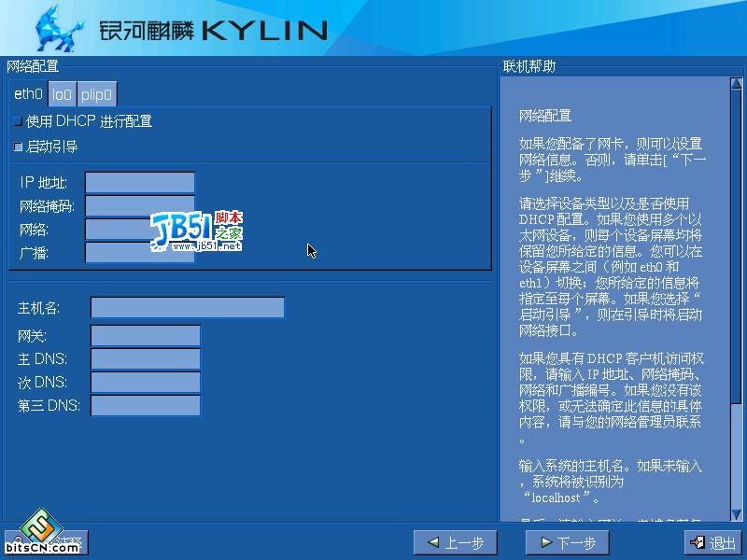The height and width of the screenshot is (560, 747).
Task: Proceed with 下一步 button
Action: click(568, 542)
